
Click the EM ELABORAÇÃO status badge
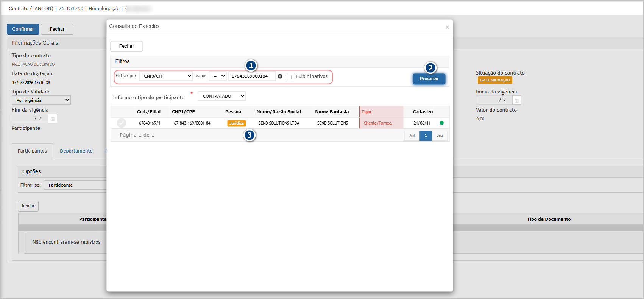(x=495, y=80)
